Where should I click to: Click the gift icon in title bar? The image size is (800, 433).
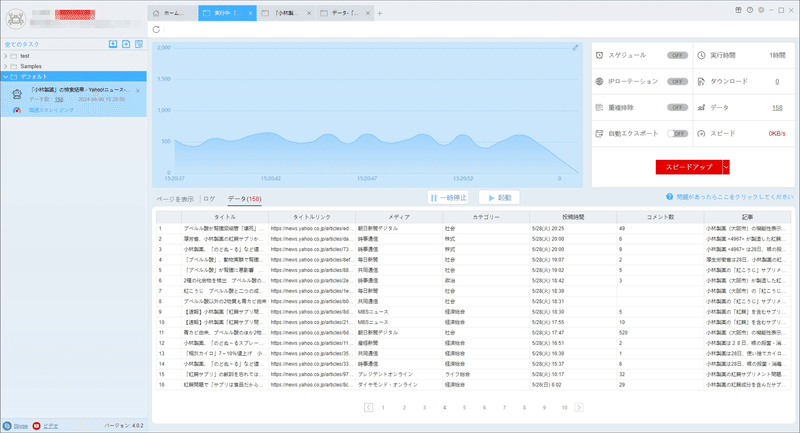click(x=738, y=10)
